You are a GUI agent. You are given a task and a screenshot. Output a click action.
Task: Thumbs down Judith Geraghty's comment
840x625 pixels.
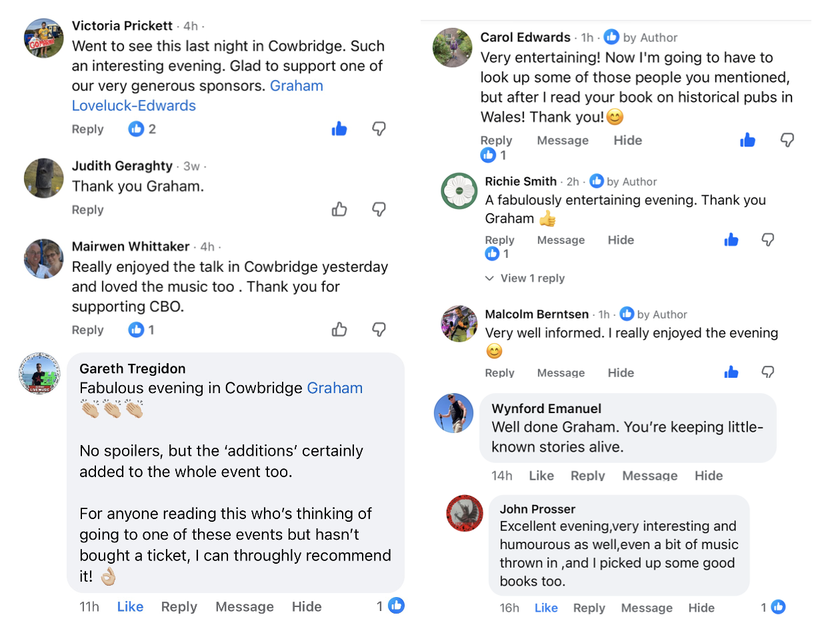pos(379,209)
